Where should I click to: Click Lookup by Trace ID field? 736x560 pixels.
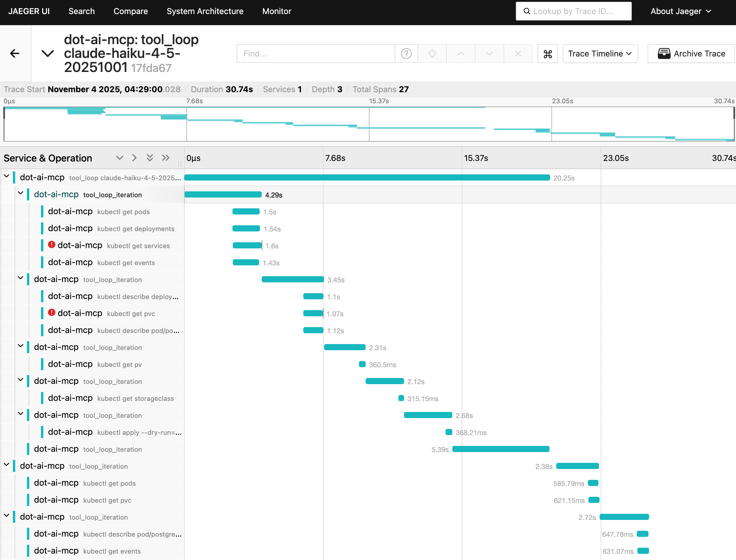(573, 11)
